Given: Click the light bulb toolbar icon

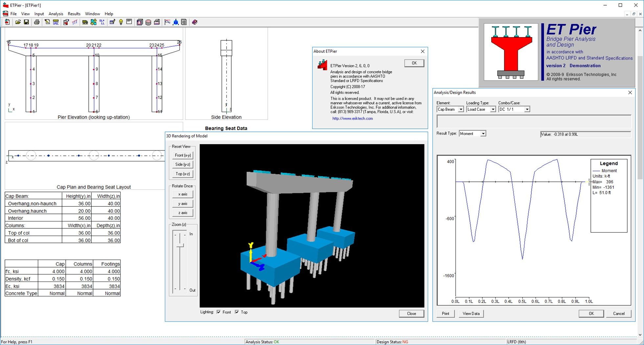Looking at the screenshot, I should [x=121, y=22].
